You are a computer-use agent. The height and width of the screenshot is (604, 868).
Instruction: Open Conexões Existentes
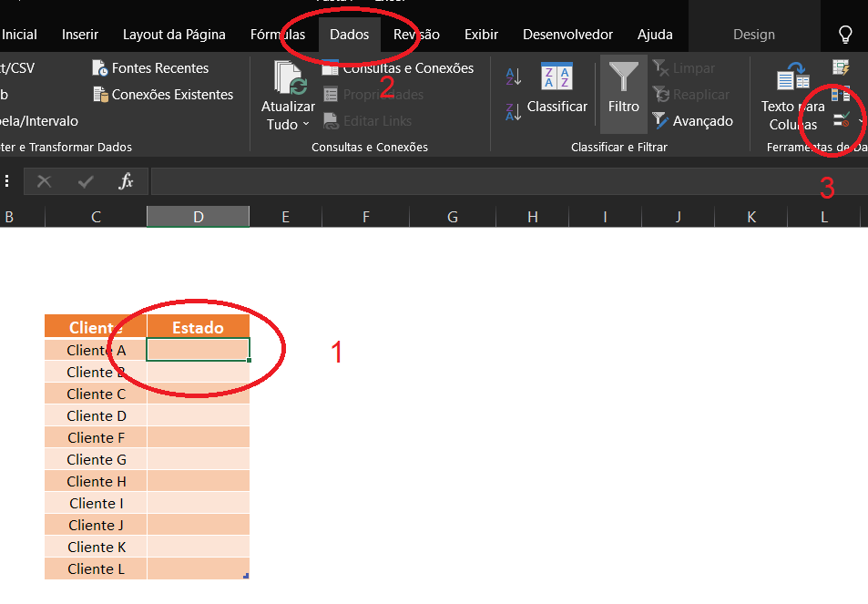[163, 95]
